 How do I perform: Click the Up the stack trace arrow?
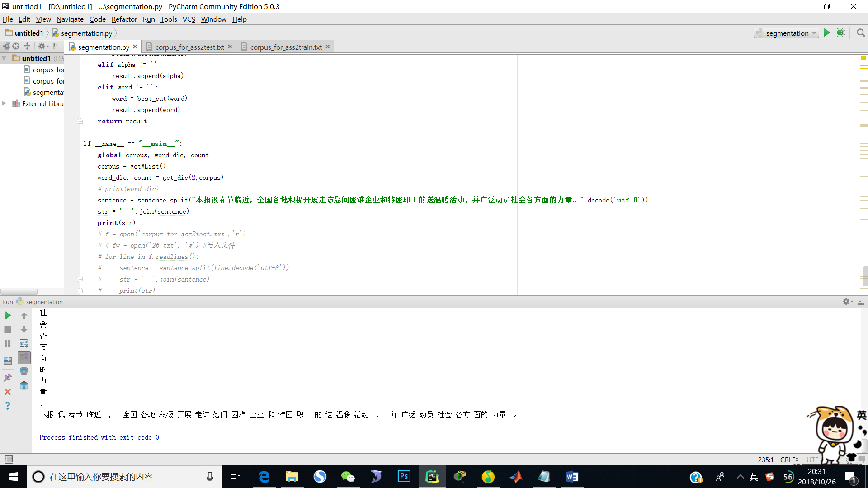(24, 315)
